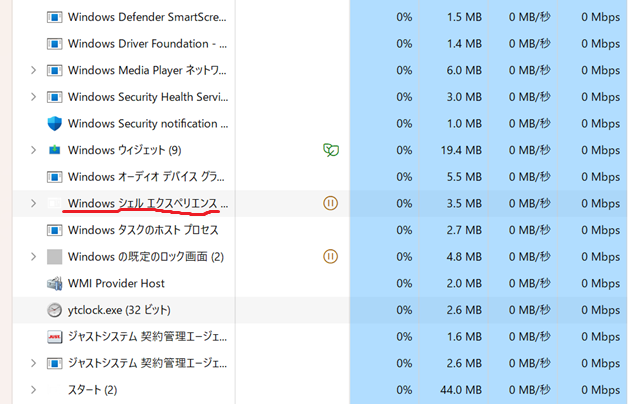Click the 1.0 MB memory value

tap(464, 124)
